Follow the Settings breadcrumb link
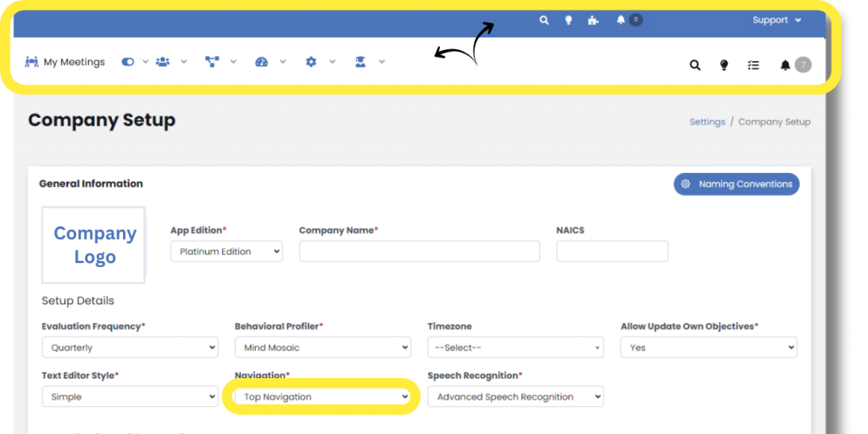Screen dimensions: 868x434 [x=707, y=122]
